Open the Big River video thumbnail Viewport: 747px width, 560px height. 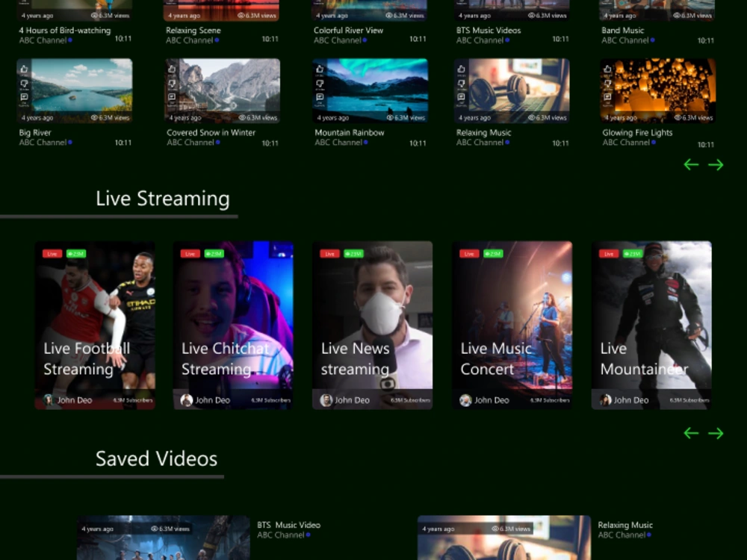point(75,90)
